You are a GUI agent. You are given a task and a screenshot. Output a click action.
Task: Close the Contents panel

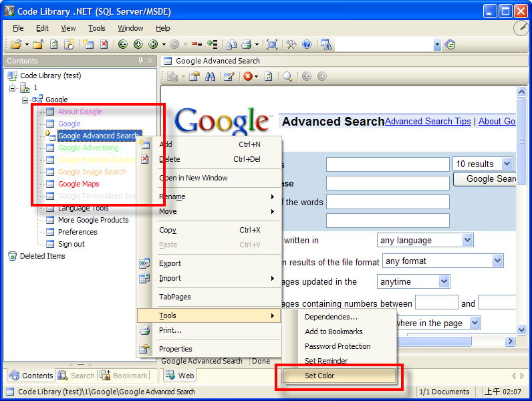[x=150, y=61]
